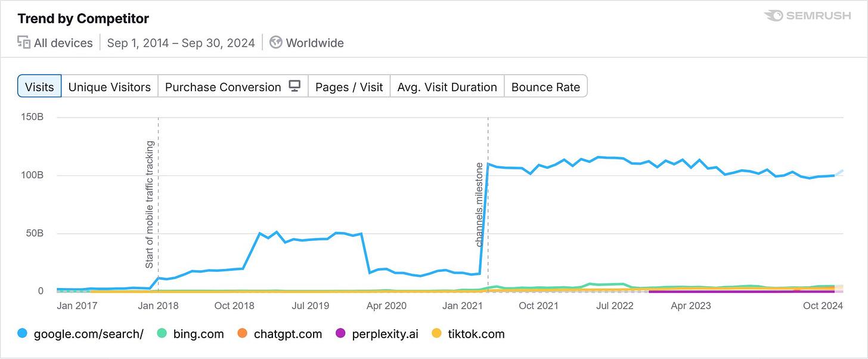Click the All devices icon
868x359 pixels.
(24, 42)
